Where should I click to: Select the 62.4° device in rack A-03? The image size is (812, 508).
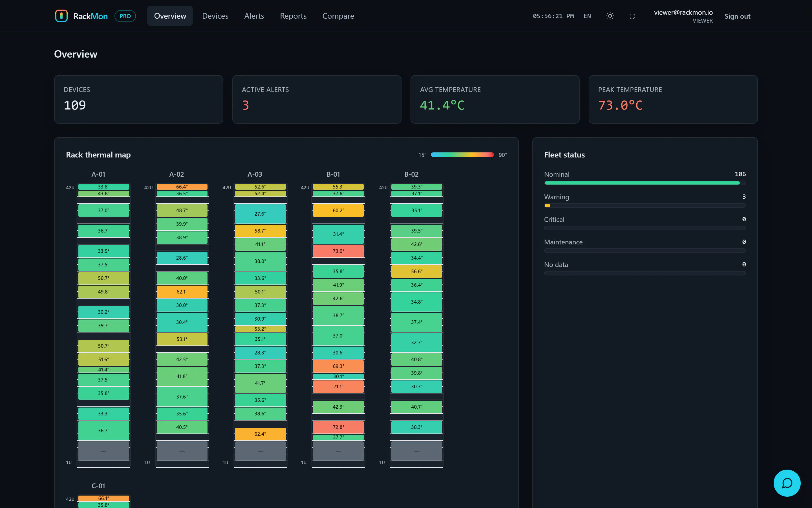click(260, 434)
